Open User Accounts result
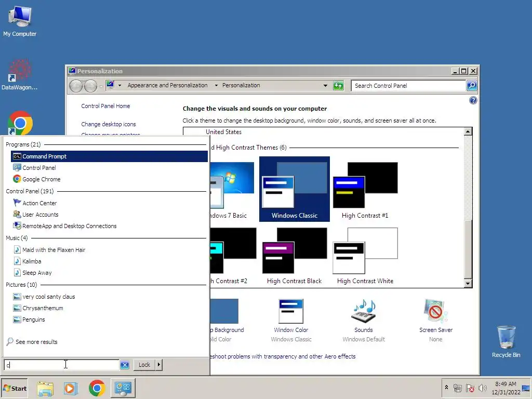 coord(40,215)
